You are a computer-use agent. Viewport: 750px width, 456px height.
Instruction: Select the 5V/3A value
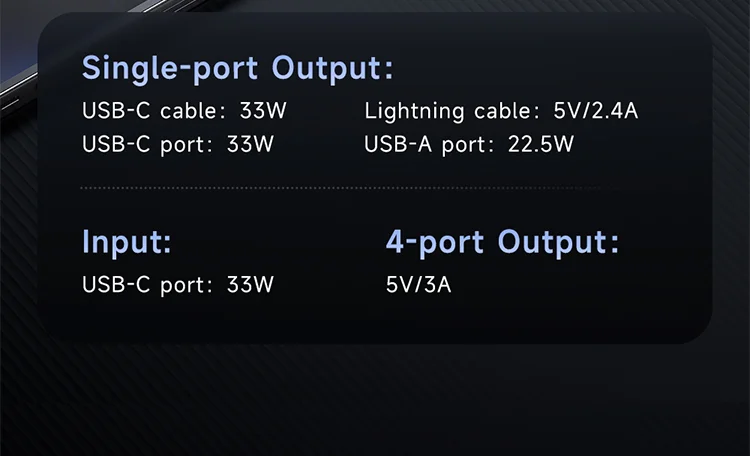click(x=419, y=284)
